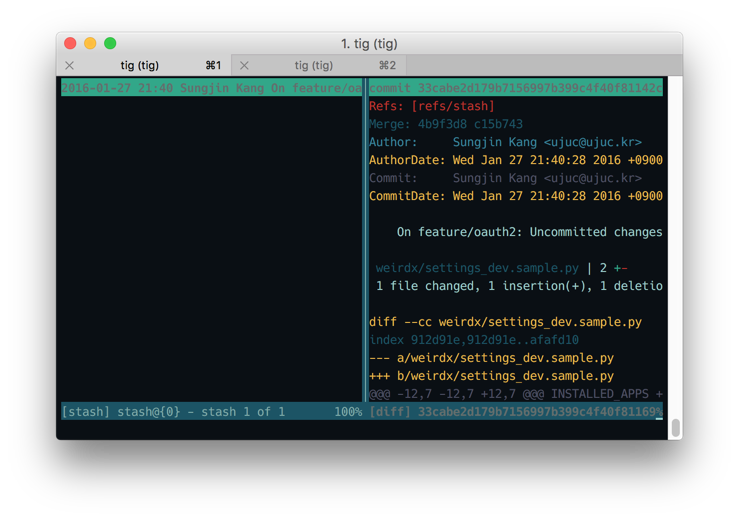Click the 'diff --cc weirdx/settings_dev.sample.py' line
The height and width of the screenshot is (520, 739).
pyautogui.click(x=505, y=322)
